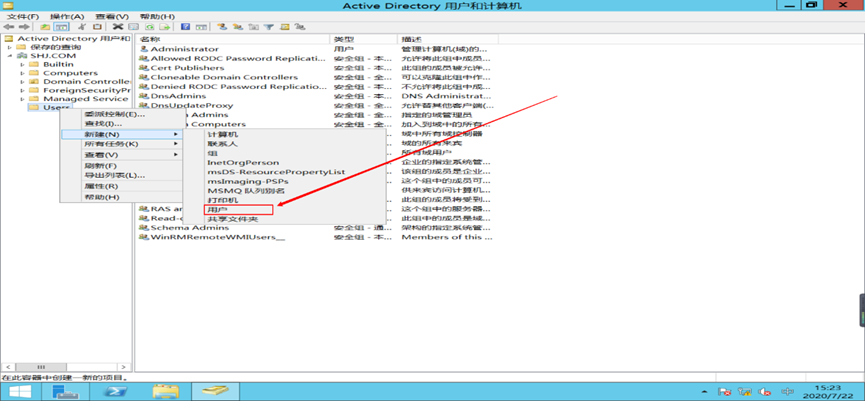
Task: Open File Explorer from taskbar
Action: (x=165, y=392)
